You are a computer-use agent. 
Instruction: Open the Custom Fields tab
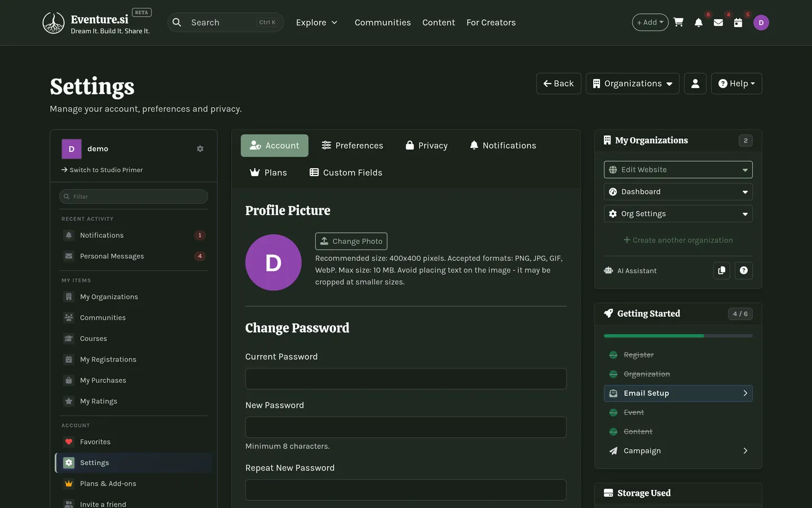coord(346,173)
